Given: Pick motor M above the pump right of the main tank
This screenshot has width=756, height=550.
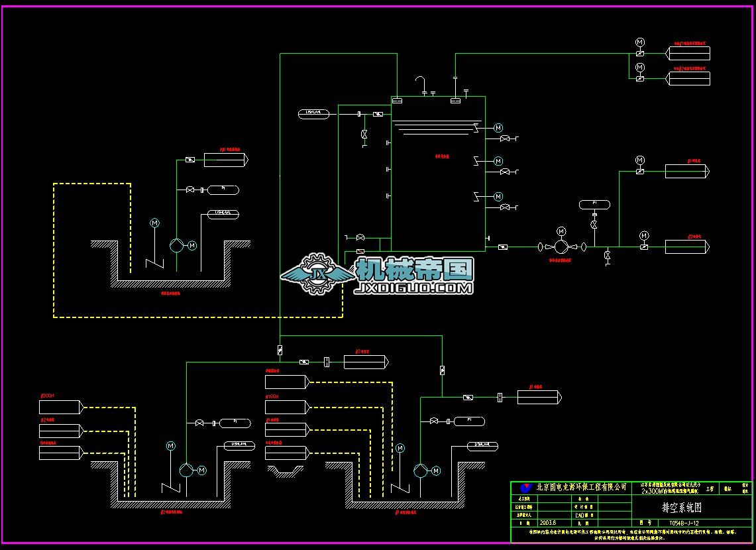Looking at the screenshot, I should [561, 231].
